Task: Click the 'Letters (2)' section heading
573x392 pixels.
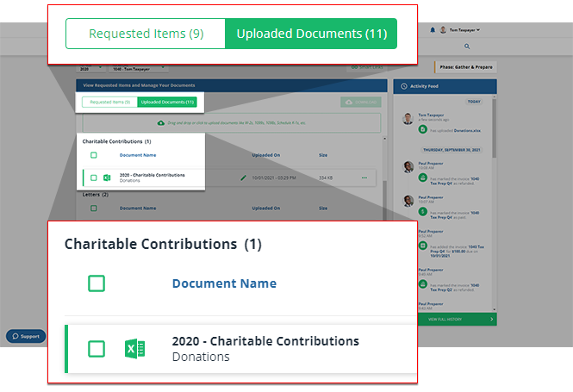Action: [96, 195]
